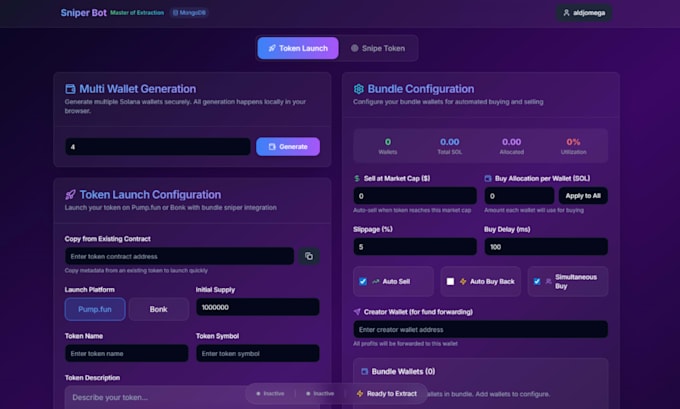This screenshot has height=409, width=680.
Task: Click the Buy Delay field
Action: (x=546, y=247)
